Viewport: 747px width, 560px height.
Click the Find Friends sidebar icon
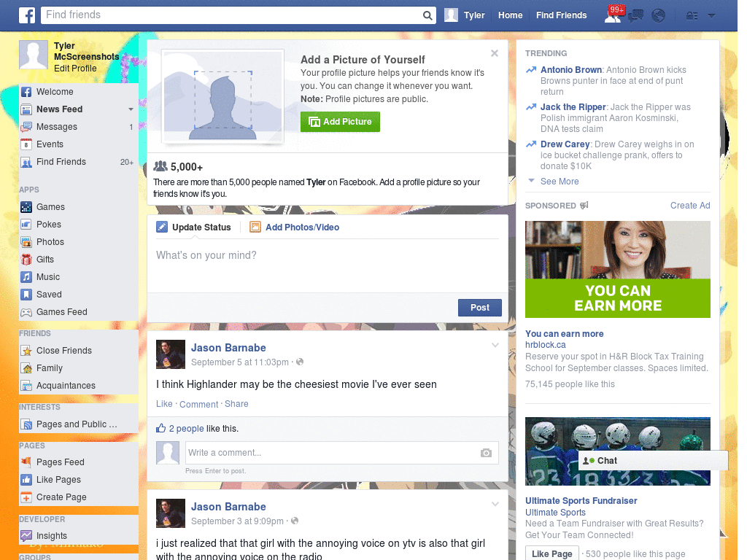click(x=26, y=162)
